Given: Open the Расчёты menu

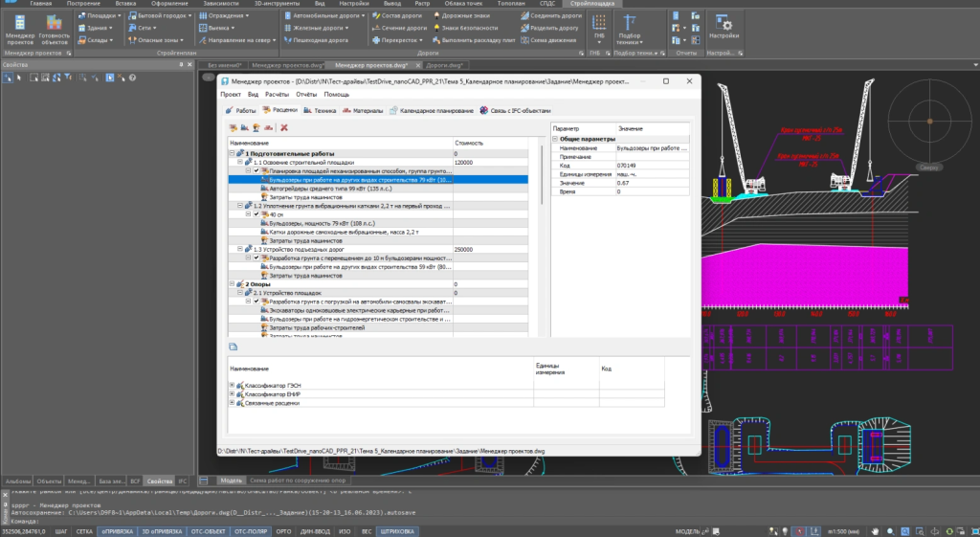Looking at the screenshot, I should pyautogui.click(x=277, y=95).
